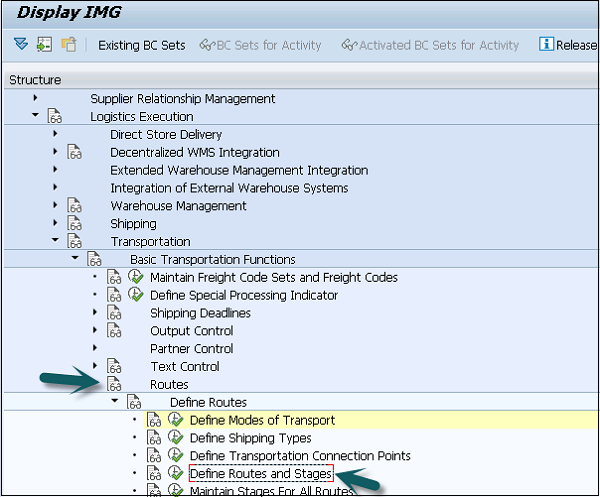Click the Expand All toolbar icon
The image size is (600, 497).
click(20, 45)
